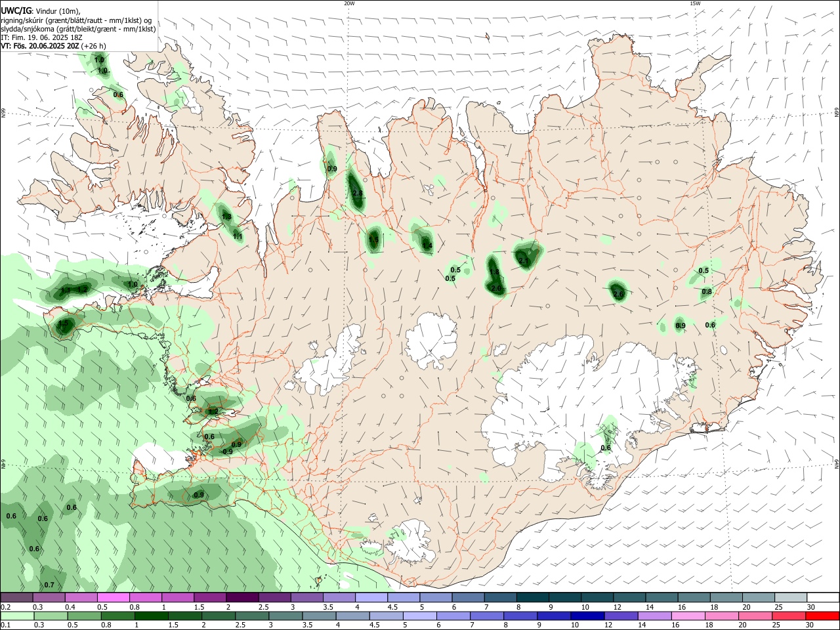This screenshot has width=840, height=630.
Task: Pick the light grey 25 swatch, upper legend row
Action: click(x=791, y=597)
